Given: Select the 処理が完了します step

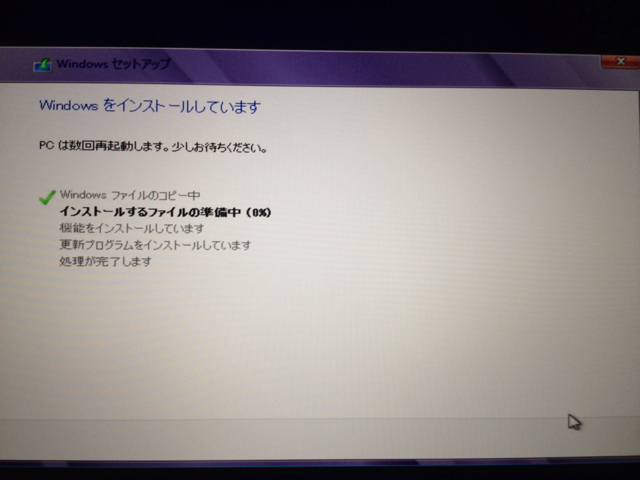Looking at the screenshot, I should point(105,261).
